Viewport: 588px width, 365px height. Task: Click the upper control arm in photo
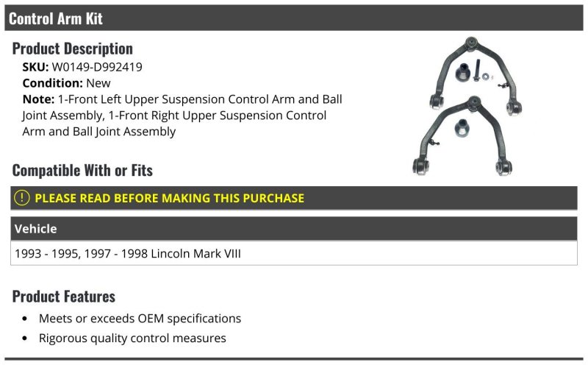[x=476, y=75]
